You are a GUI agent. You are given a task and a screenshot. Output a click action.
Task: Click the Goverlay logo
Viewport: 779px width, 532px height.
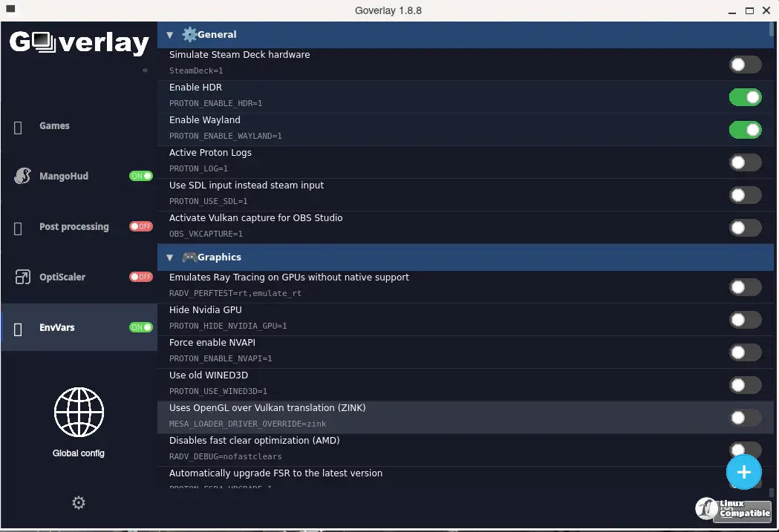tap(79, 42)
